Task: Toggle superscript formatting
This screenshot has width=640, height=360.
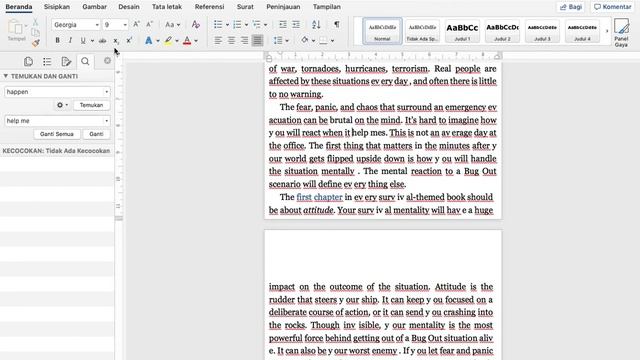Action: (x=129, y=40)
